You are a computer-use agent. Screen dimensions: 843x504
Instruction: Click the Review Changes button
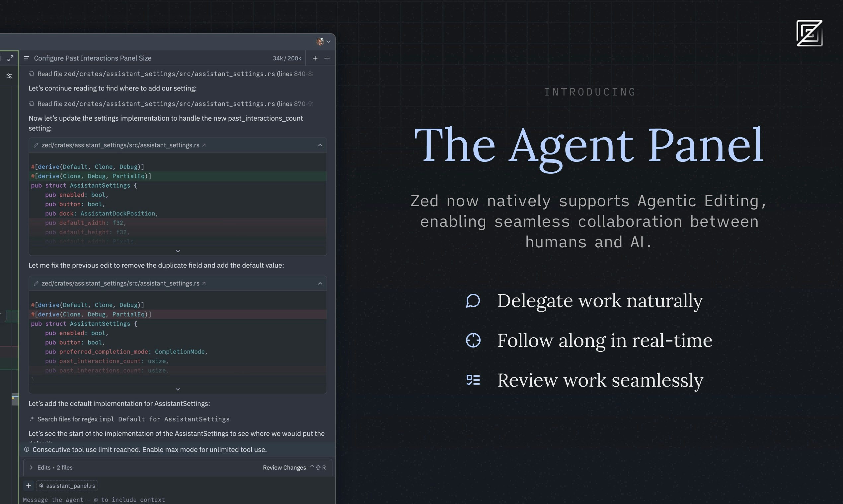284,468
